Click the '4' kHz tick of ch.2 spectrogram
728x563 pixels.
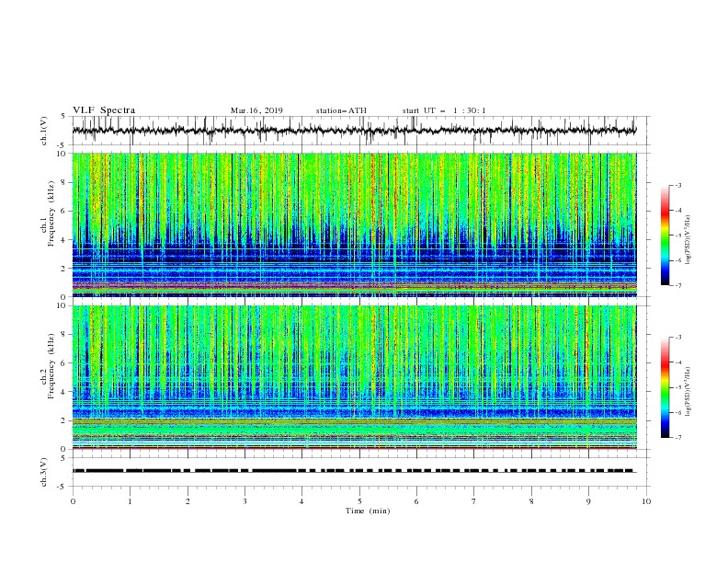pos(64,392)
